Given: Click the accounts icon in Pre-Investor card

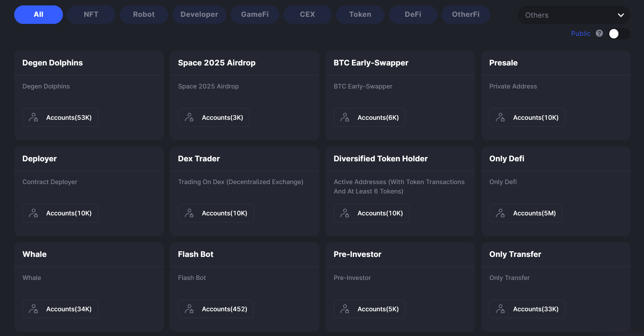Looking at the screenshot, I should tap(345, 309).
